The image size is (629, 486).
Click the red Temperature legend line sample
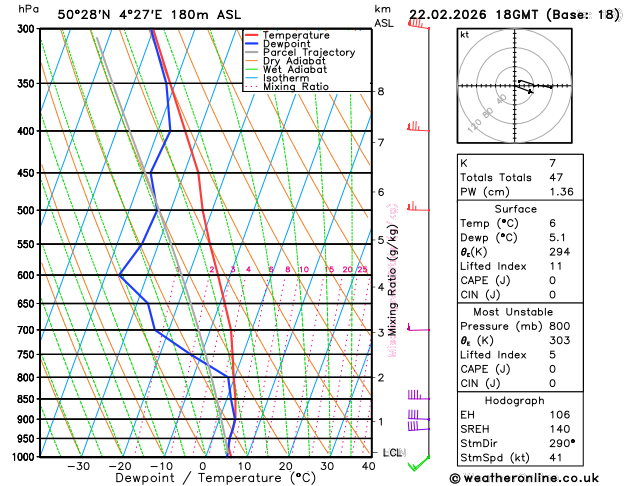click(x=252, y=35)
